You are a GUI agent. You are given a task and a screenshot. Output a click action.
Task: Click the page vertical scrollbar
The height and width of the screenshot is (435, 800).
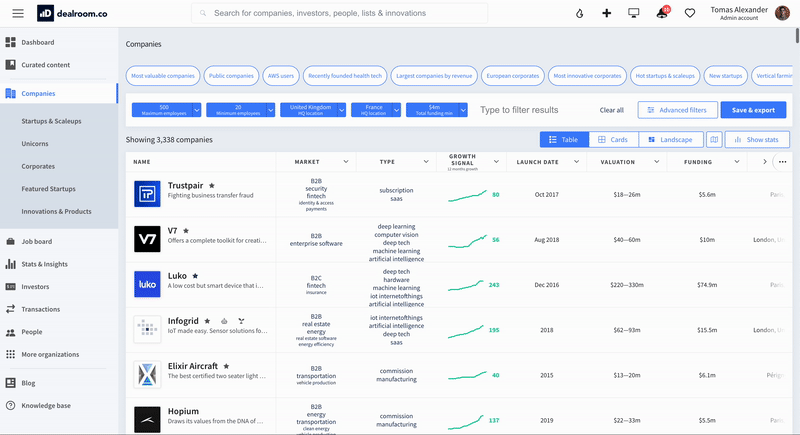click(797, 36)
